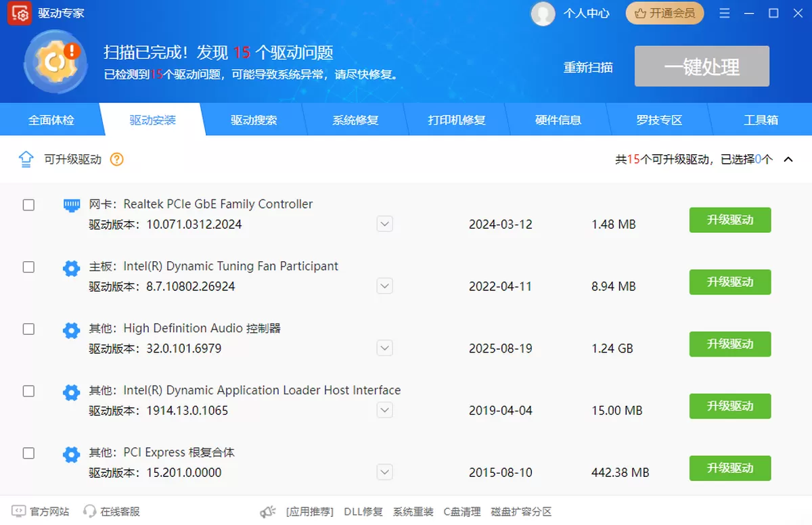Viewport: 812px width, 525px height.
Task: Click the date 2019-04-04
Action: point(501,410)
